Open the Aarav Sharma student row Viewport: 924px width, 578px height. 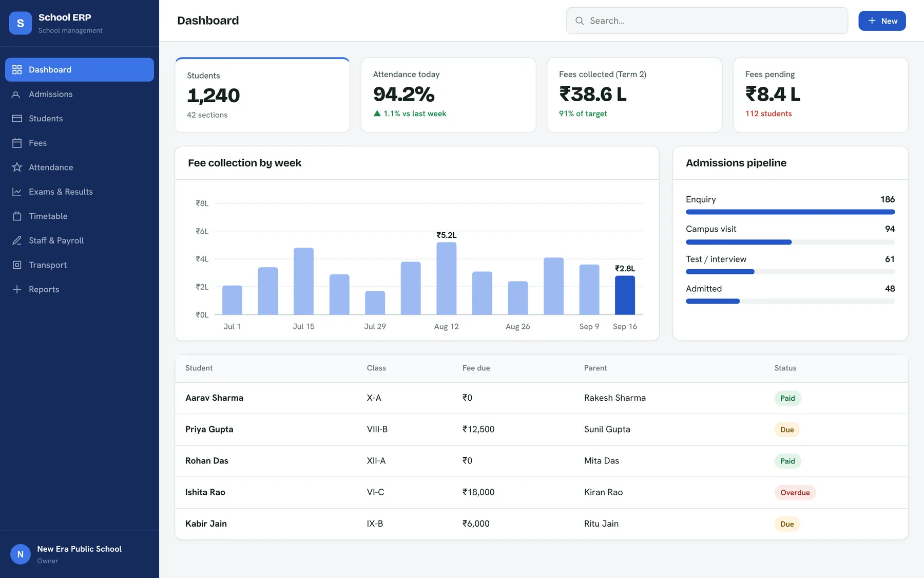pos(542,398)
